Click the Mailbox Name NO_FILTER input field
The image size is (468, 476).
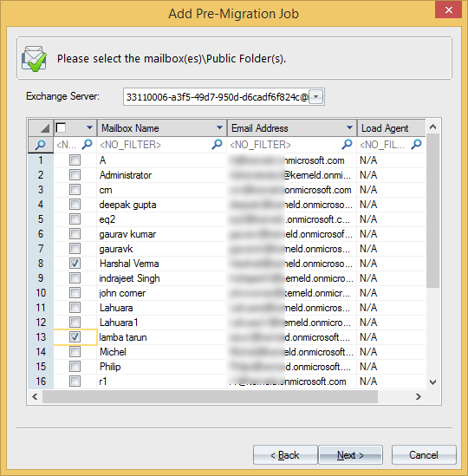pyautogui.click(x=154, y=145)
